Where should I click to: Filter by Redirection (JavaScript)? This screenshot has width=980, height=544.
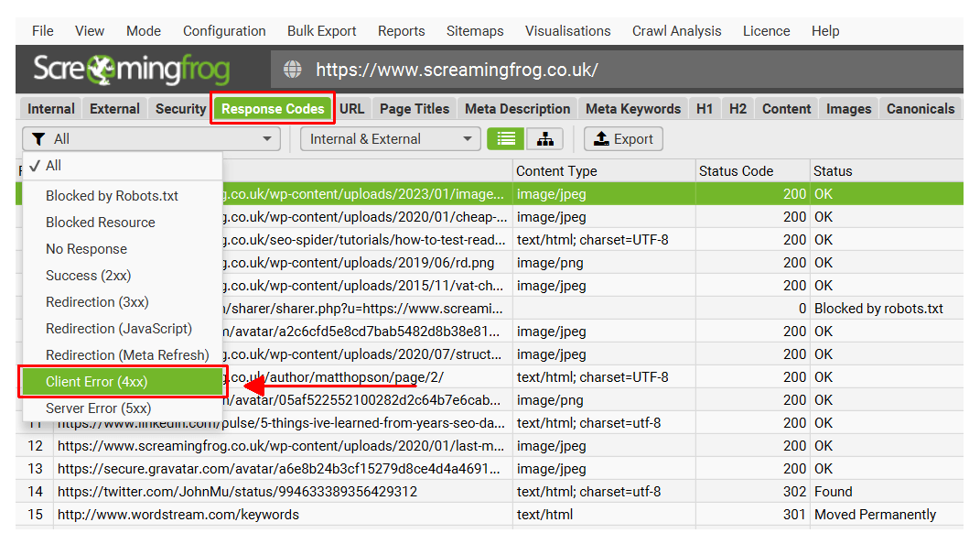(x=123, y=329)
